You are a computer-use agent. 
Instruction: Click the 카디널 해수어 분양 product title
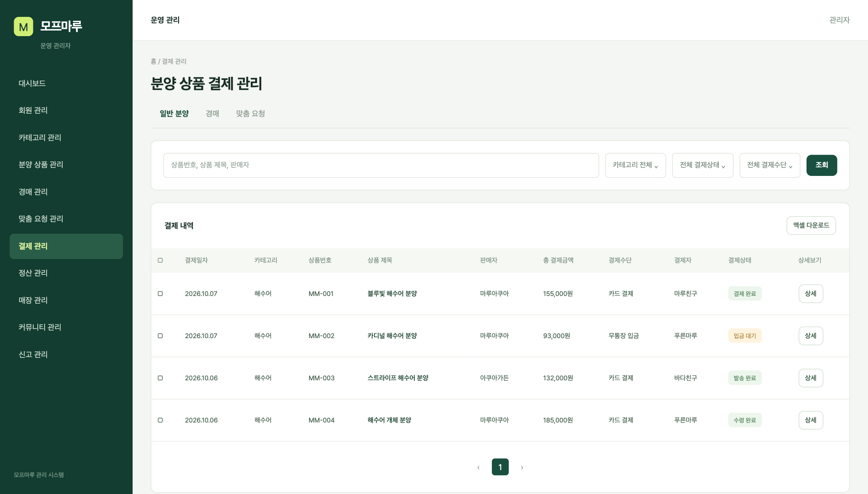[x=392, y=336]
